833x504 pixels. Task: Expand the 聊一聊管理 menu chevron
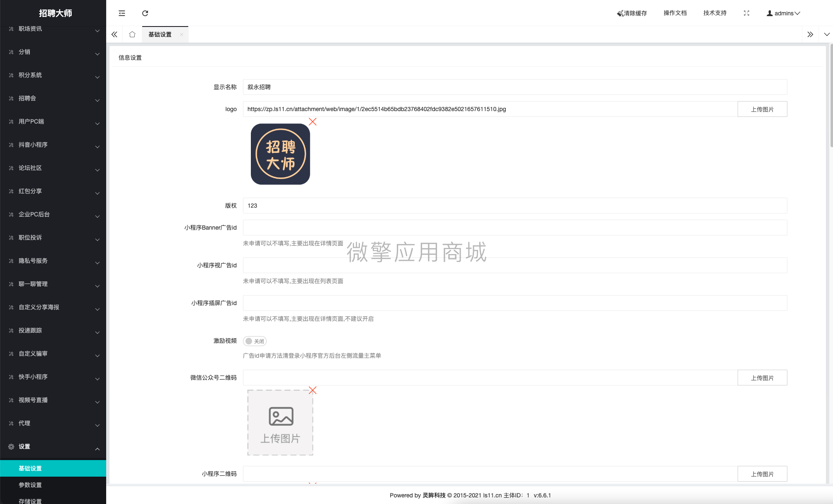pos(97,286)
